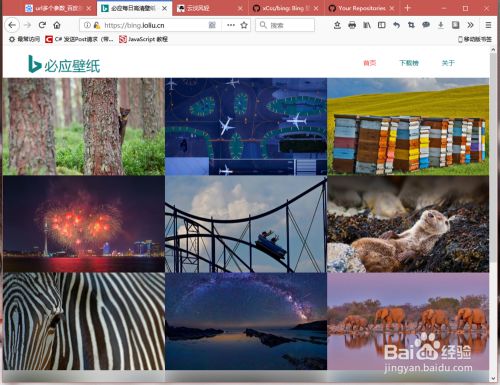The image size is (500, 385).
Task: Click the upload tray toolbar icon
Action: click(337, 25)
